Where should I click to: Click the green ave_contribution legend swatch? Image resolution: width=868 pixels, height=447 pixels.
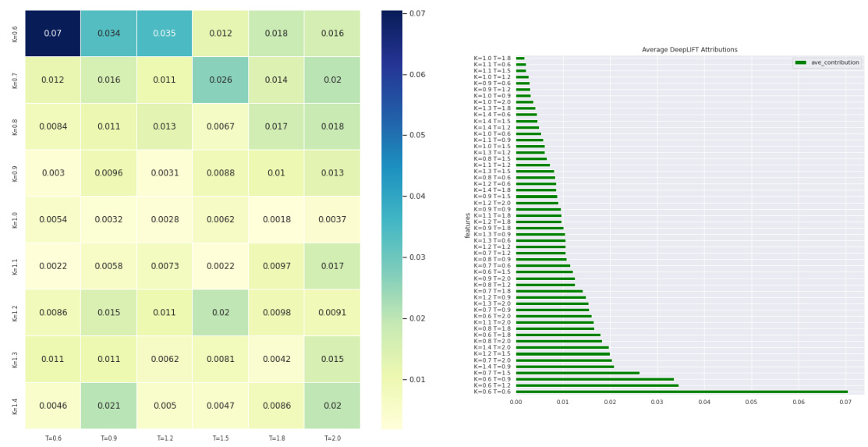point(800,62)
